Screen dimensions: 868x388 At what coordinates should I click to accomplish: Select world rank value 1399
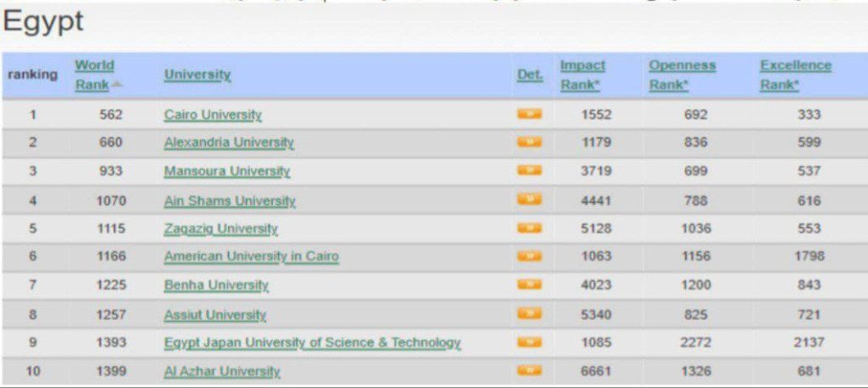point(111,371)
